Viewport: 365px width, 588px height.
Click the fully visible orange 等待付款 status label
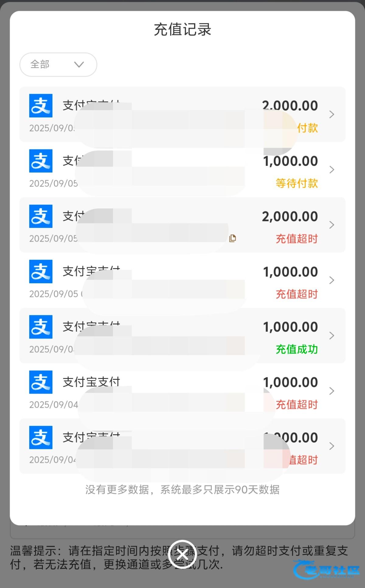pos(297,183)
